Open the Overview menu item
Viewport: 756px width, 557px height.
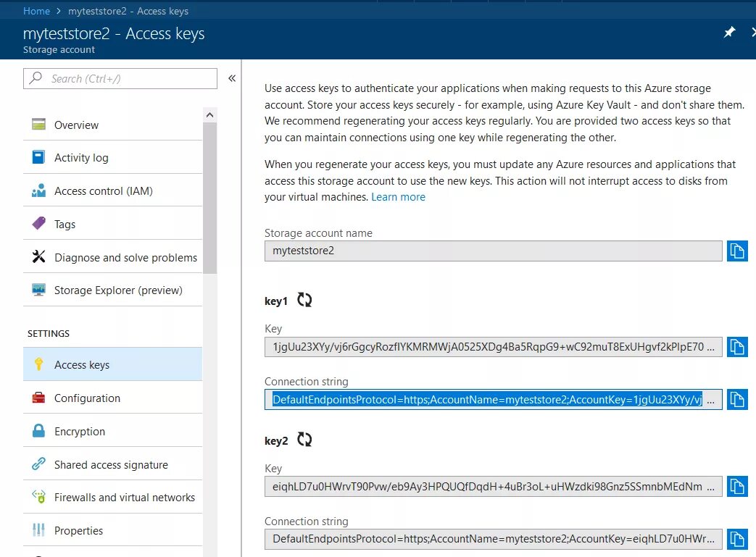(x=112, y=125)
